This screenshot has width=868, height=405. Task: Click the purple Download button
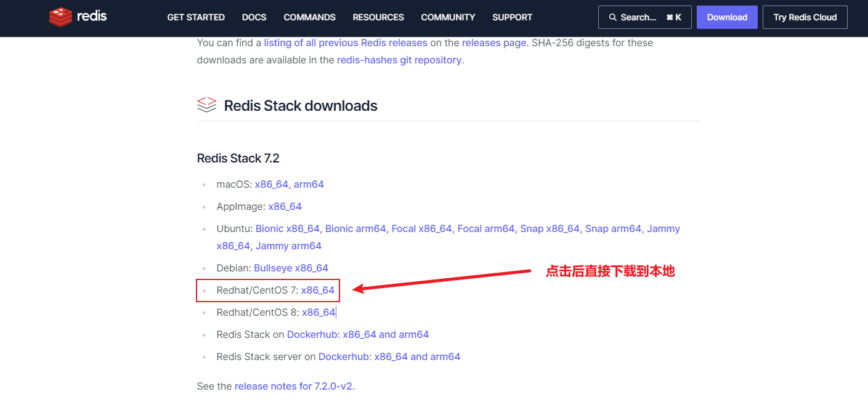pyautogui.click(x=727, y=17)
